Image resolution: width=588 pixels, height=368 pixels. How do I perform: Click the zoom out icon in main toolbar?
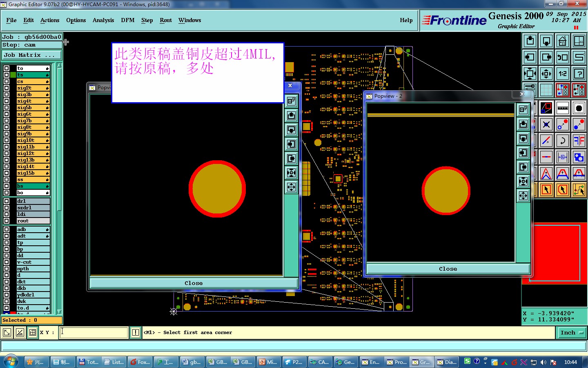[546, 74]
